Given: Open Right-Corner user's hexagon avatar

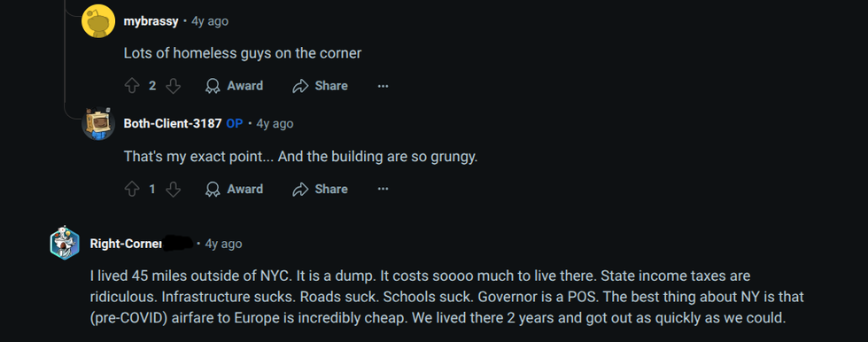Looking at the screenshot, I should pos(65,243).
